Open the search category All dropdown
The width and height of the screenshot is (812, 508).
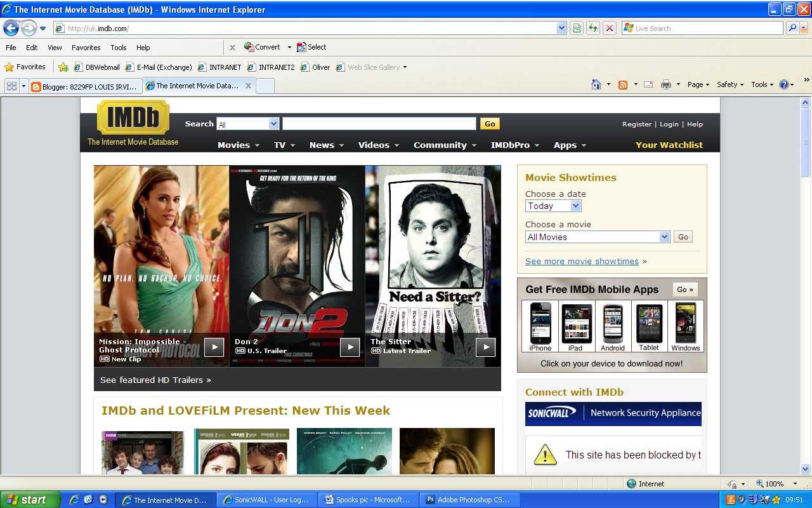click(x=248, y=124)
